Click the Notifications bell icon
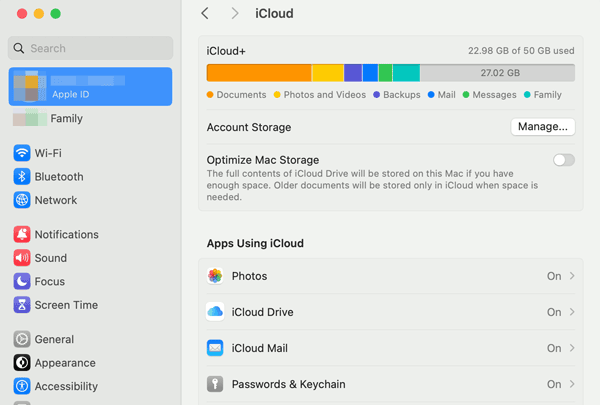600x405 pixels. click(22, 234)
